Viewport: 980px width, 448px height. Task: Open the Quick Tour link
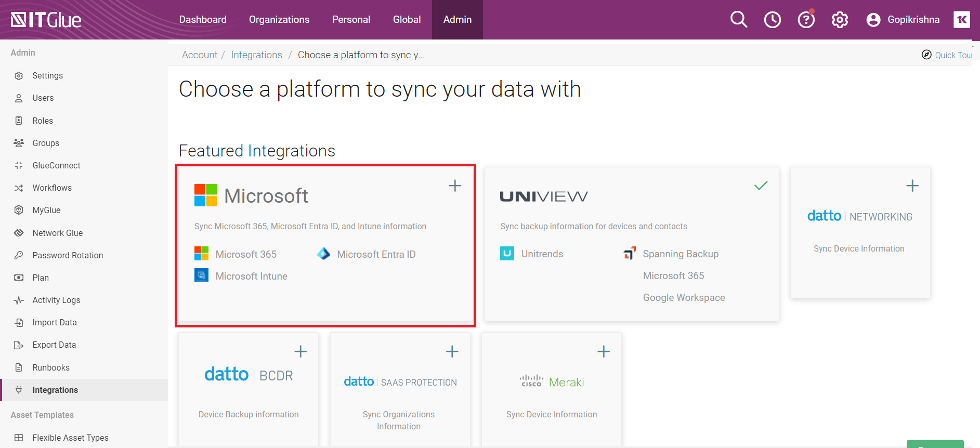coord(953,55)
